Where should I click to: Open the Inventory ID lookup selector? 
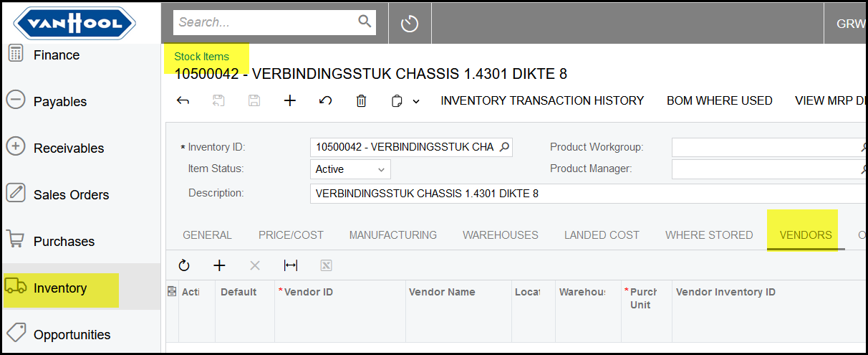(x=504, y=147)
